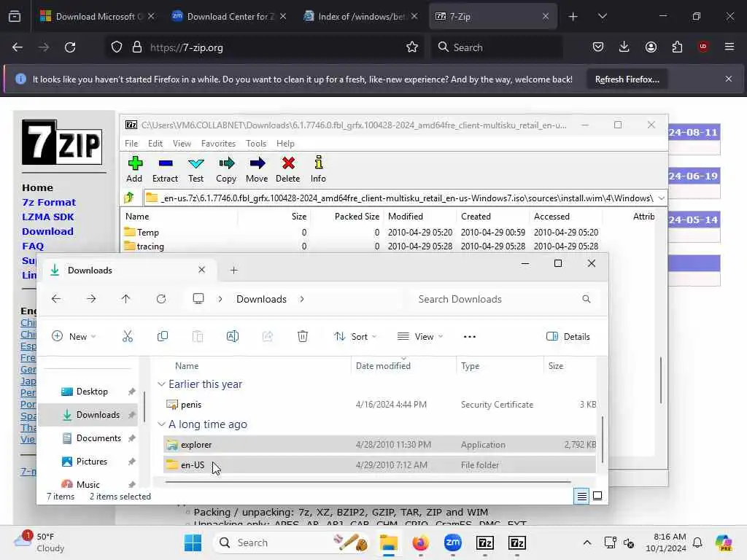Copy the selected items in File Explorer
The height and width of the screenshot is (560, 747).
pos(163,337)
